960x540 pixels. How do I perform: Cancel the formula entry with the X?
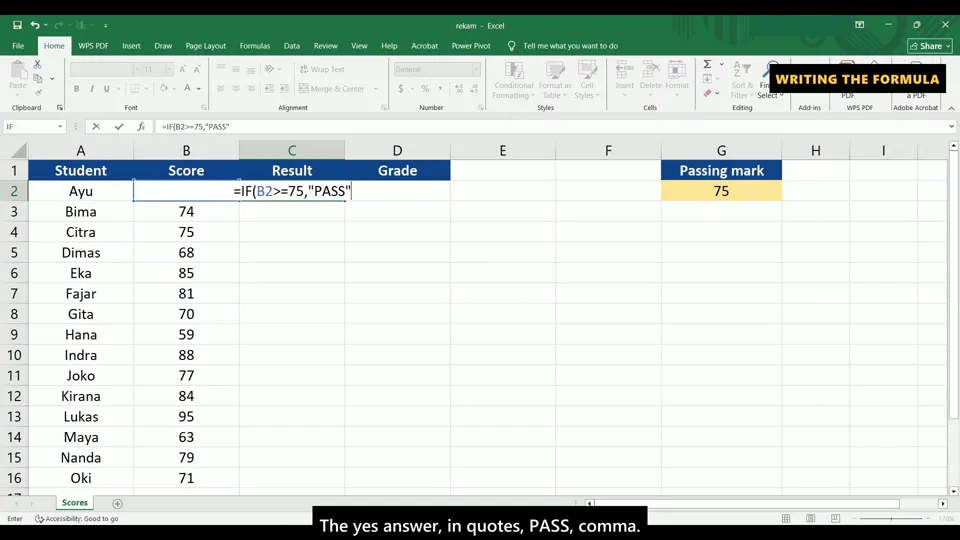pos(96,126)
